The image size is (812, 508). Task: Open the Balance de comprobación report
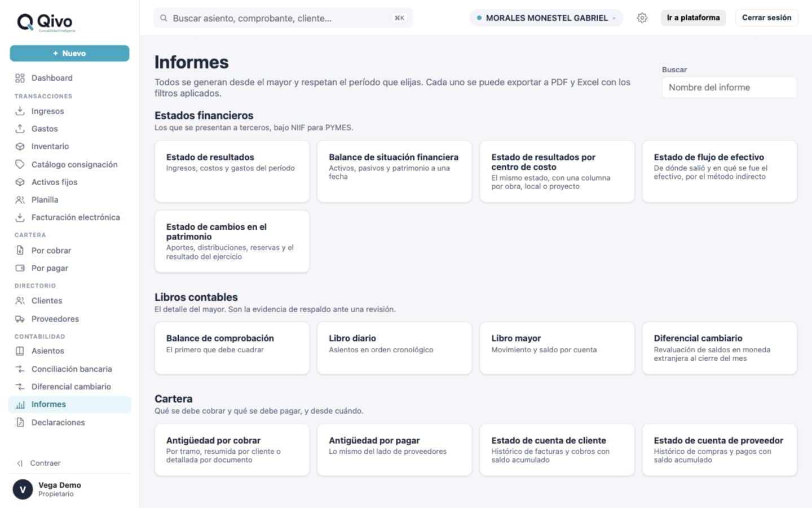coord(232,348)
